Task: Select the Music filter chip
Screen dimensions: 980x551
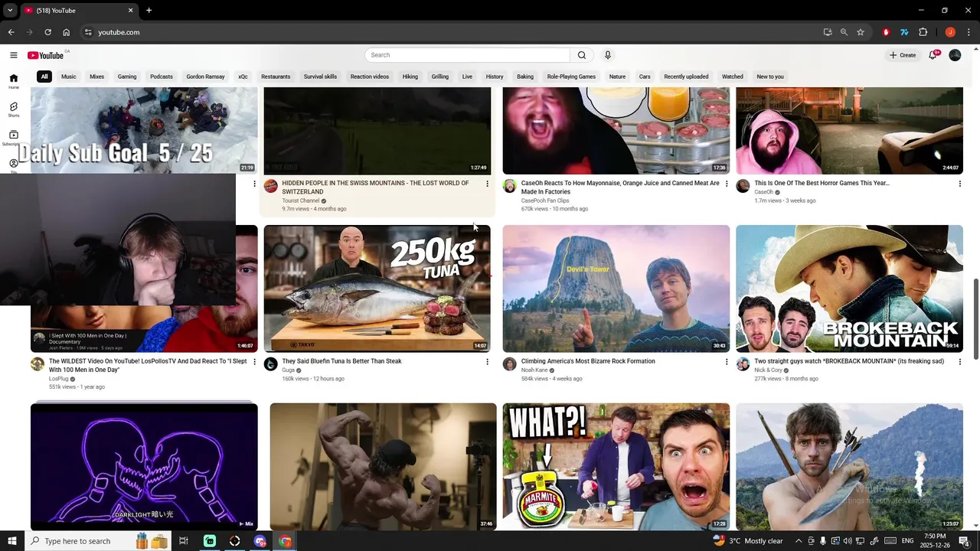Action: 69,77
